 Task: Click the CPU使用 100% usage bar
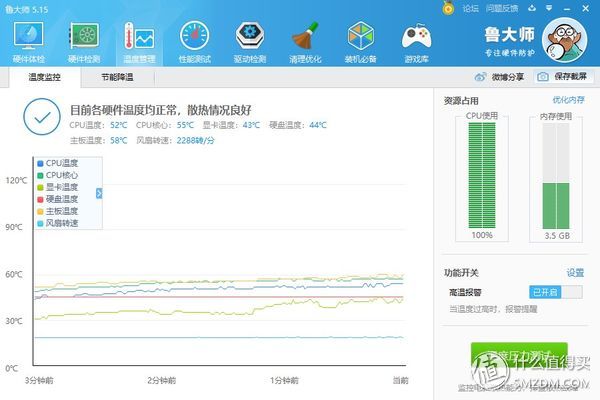pyautogui.click(x=482, y=175)
